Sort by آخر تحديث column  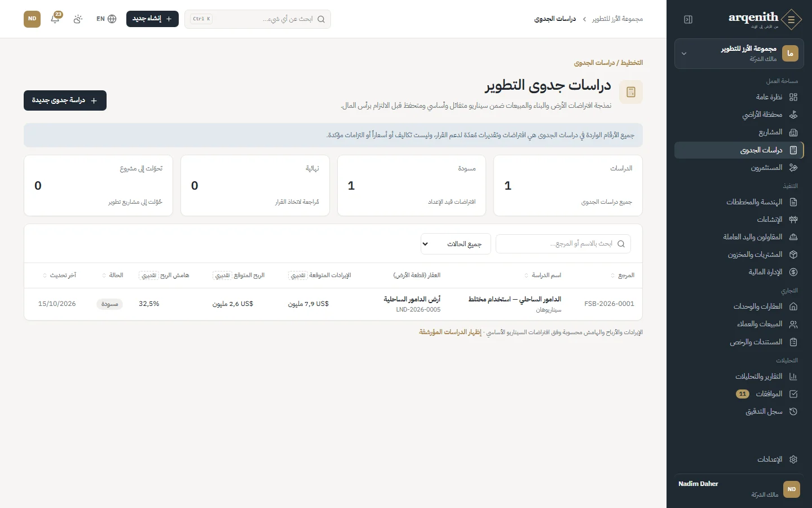click(x=59, y=275)
